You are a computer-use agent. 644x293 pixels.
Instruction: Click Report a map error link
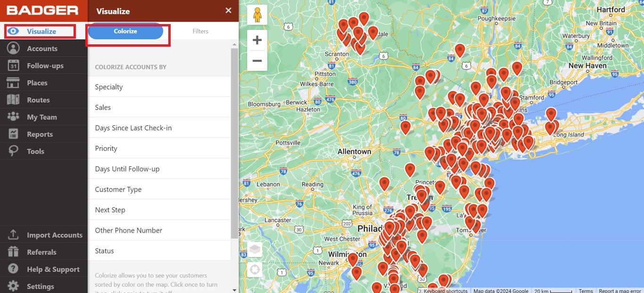coord(620,291)
